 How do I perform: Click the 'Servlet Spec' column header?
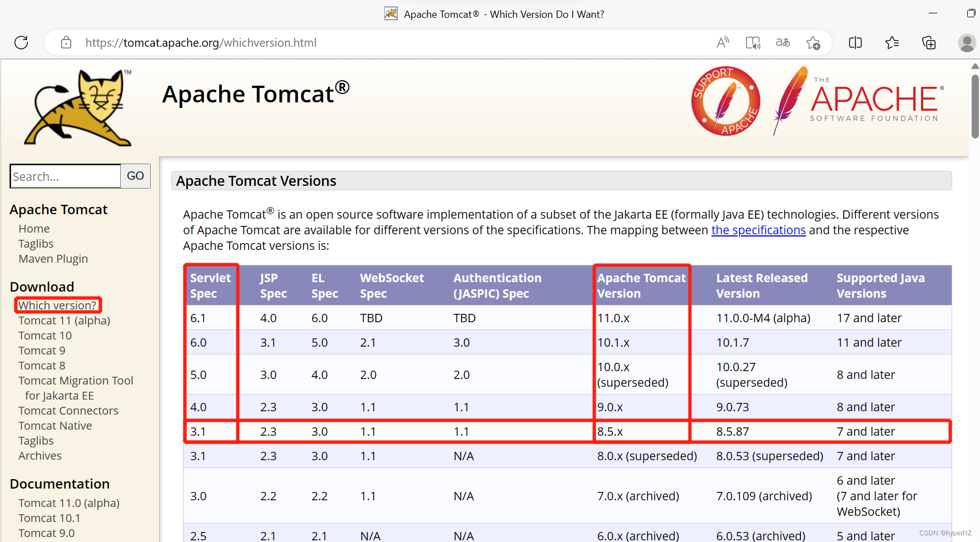pos(210,285)
